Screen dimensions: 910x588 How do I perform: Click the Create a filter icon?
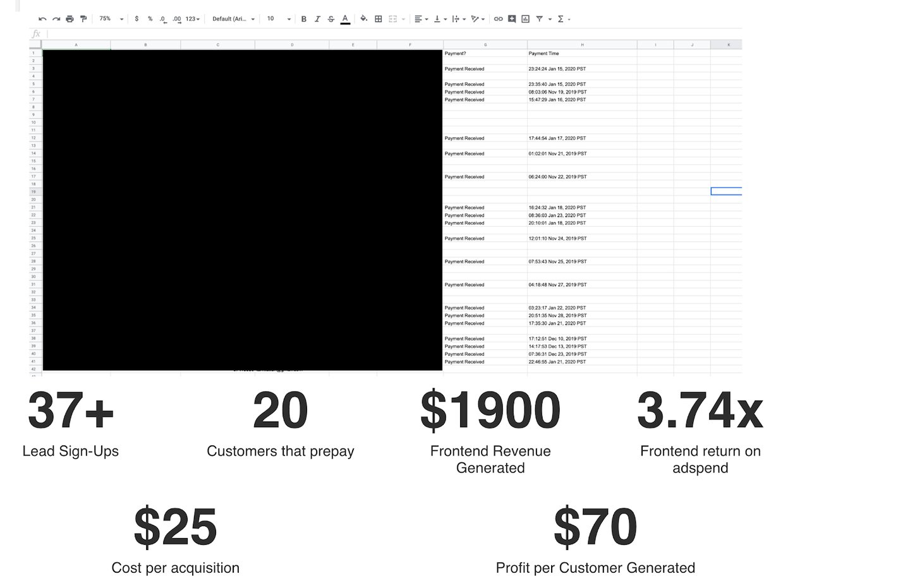(x=540, y=19)
